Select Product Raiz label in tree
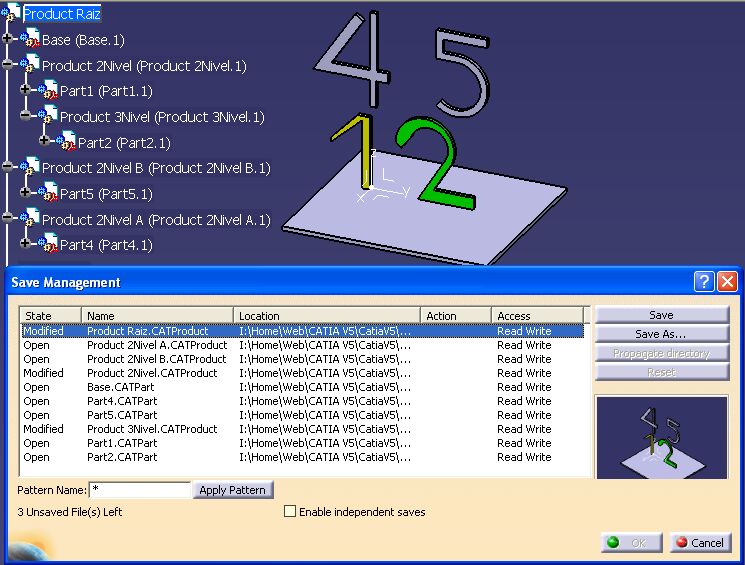Viewport: 745px width, 565px height. 62,14
